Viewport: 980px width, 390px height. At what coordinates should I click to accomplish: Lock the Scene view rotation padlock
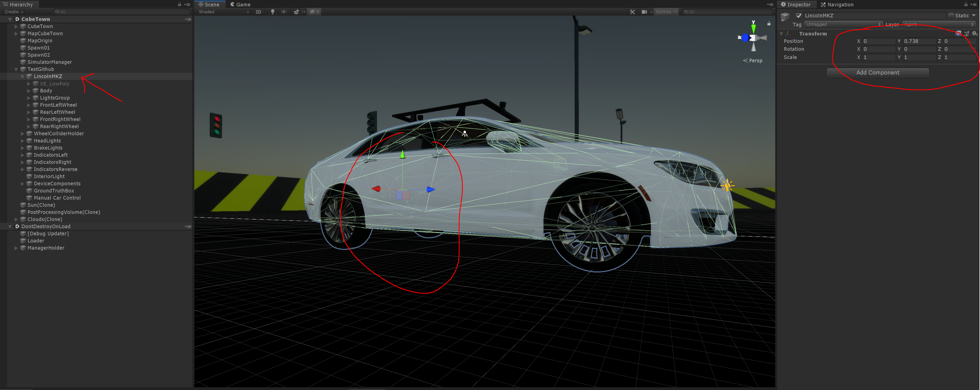769,24
